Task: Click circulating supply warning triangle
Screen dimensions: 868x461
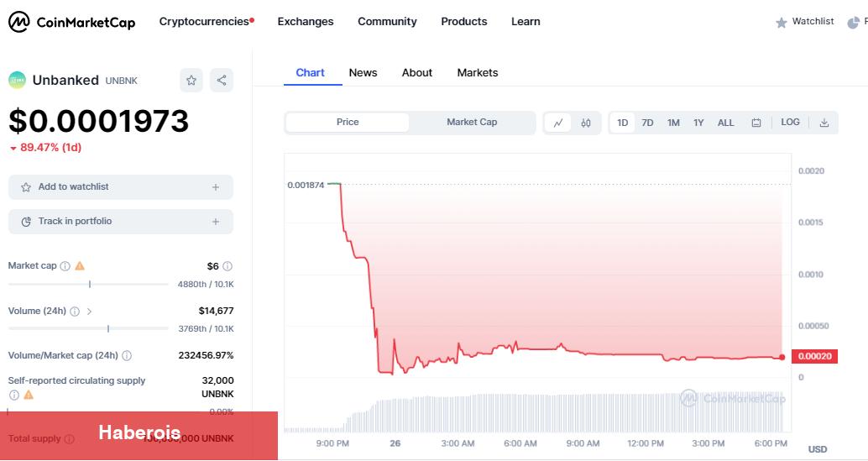Action: click(29, 395)
